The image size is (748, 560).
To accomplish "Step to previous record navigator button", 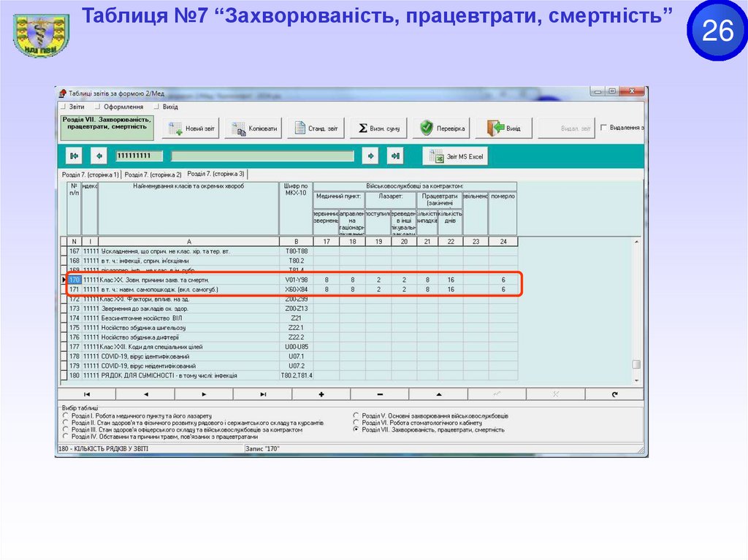I will 145,394.
